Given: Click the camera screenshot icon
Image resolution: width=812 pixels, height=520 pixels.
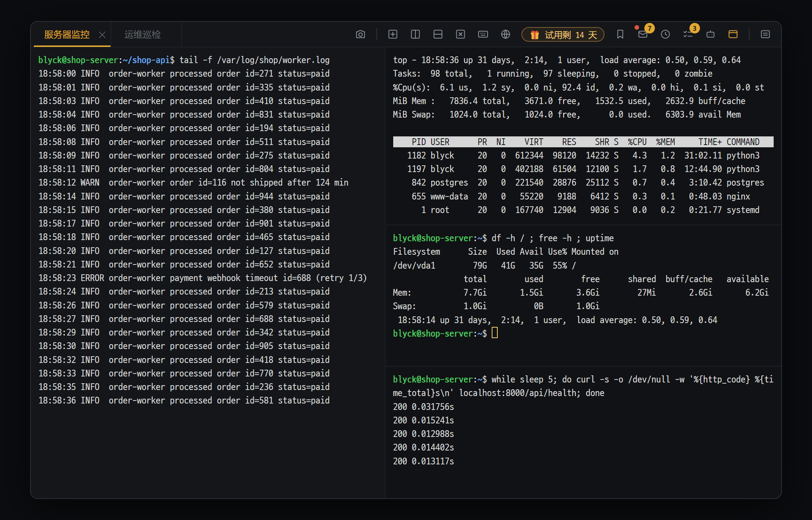Looking at the screenshot, I should pos(360,35).
